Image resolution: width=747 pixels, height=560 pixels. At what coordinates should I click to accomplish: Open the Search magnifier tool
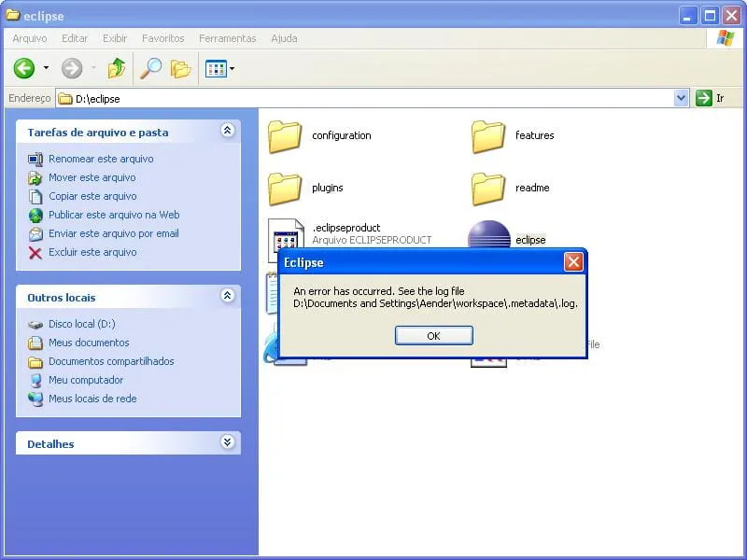[150, 68]
